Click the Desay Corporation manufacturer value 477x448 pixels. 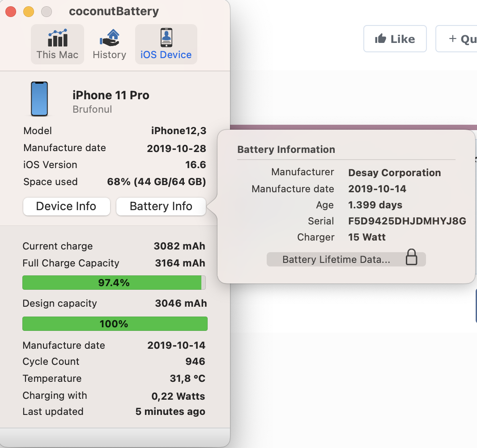(394, 173)
